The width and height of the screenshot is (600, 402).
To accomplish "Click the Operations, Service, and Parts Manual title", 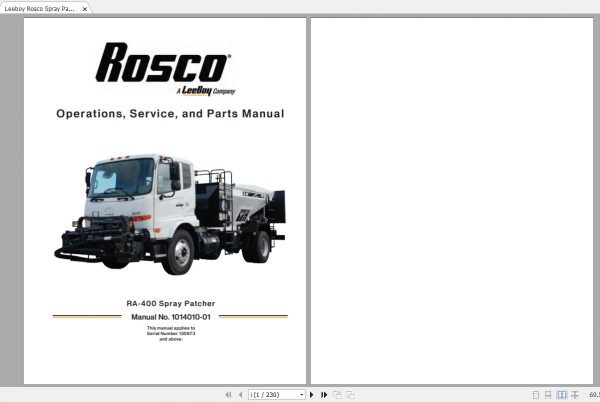I will (x=170, y=114).
